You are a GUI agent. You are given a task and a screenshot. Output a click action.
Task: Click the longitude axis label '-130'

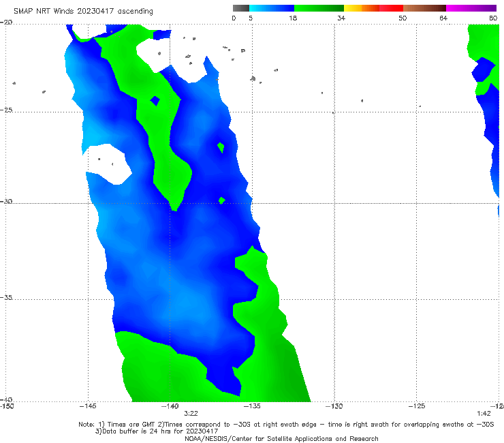[x=334, y=406]
